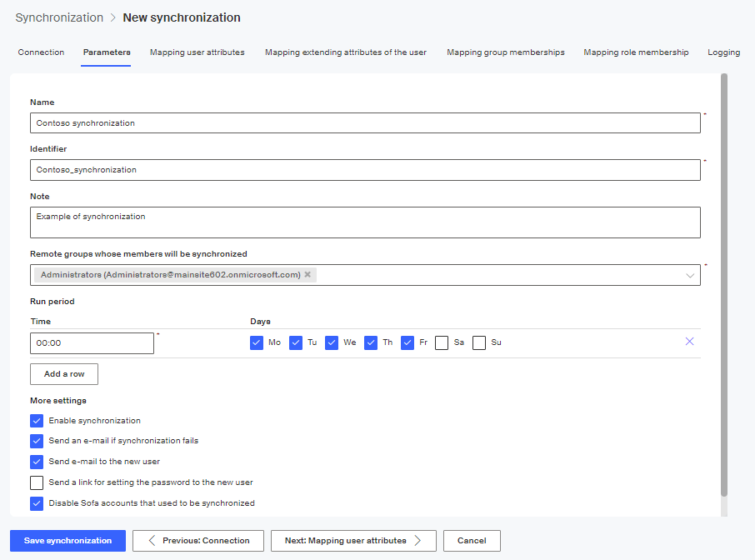Tick the Sunday checkbox

[x=479, y=342]
